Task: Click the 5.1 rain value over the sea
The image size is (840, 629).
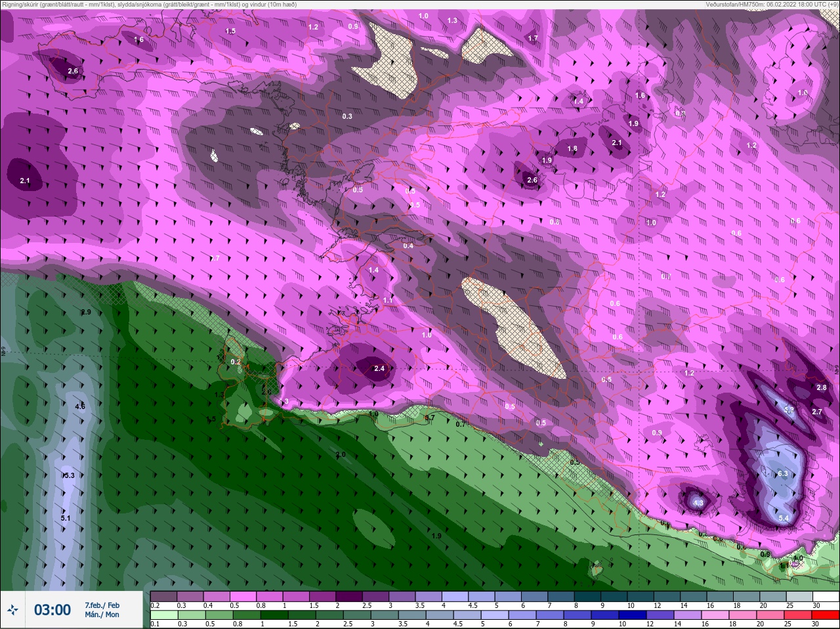Action: [66, 518]
